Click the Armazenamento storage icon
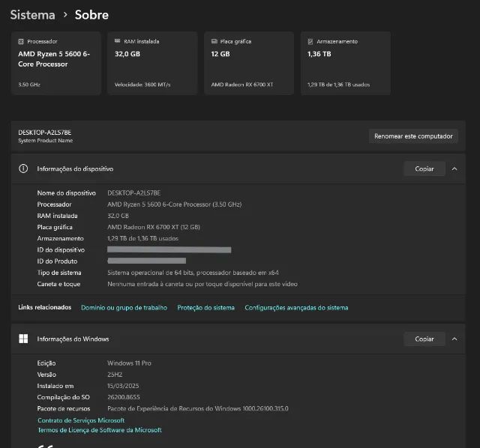 coord(310,42)
